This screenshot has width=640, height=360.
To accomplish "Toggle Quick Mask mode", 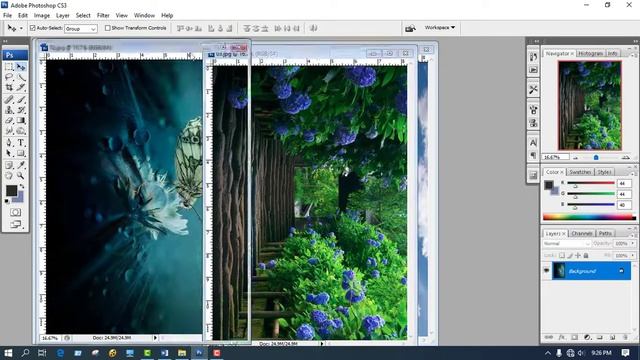I will [x=16, y=212].
